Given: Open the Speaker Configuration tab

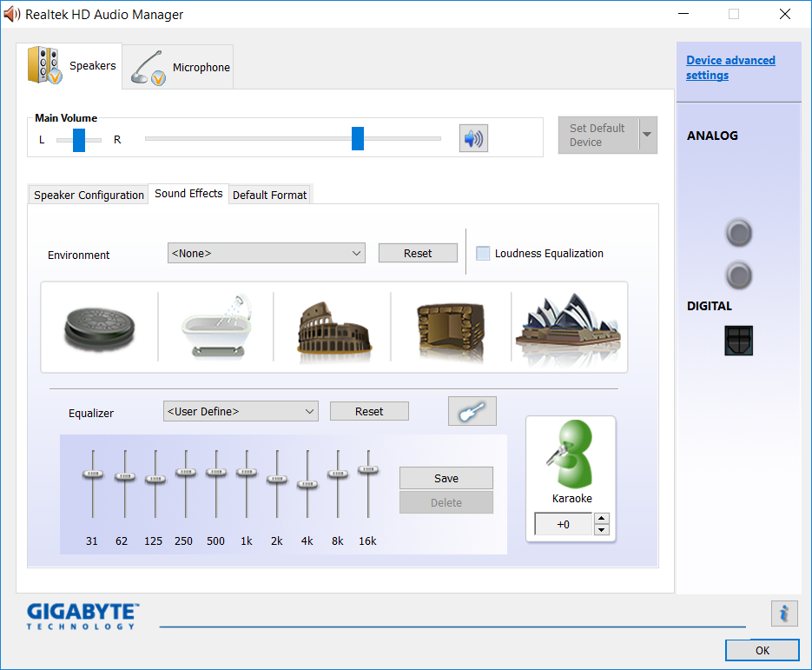Looking at the screenshot, I should pos(89,195).
